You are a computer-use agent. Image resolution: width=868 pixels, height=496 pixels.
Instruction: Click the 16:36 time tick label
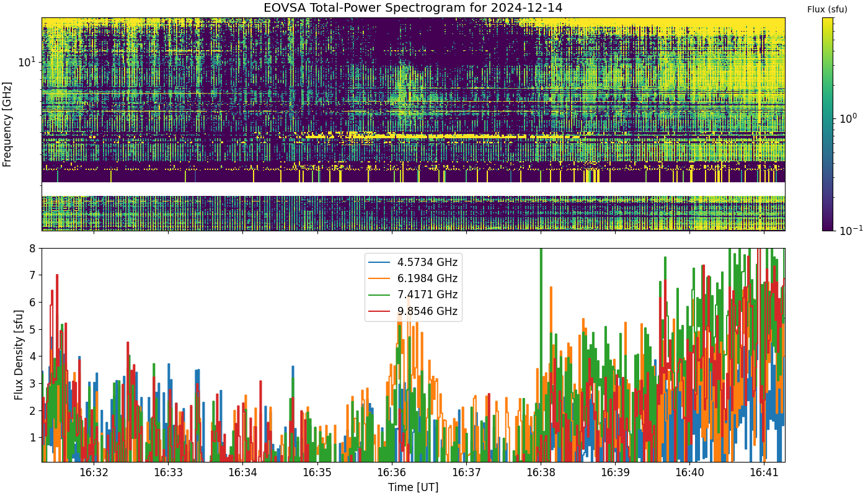[x=392, y=472]
